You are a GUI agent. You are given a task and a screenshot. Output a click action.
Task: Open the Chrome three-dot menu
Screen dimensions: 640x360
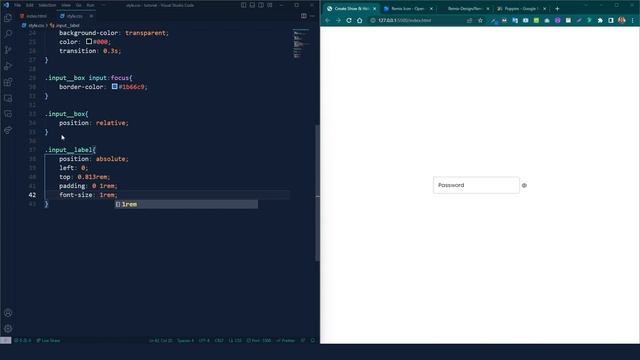[632, 20]
